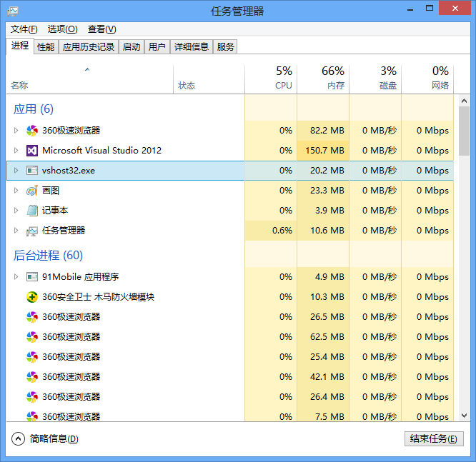Image resolution: width=476 pixels, height=462 pixels.
Task: Sort by the 内存 column header
Action: tap(323, 79)
